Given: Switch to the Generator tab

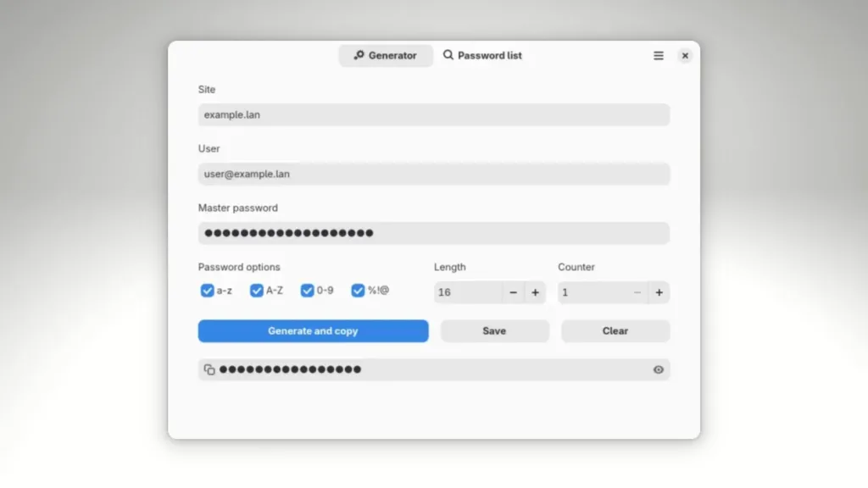Looking at the screenshot, I should pyautogui.click(x=386, y=55).
